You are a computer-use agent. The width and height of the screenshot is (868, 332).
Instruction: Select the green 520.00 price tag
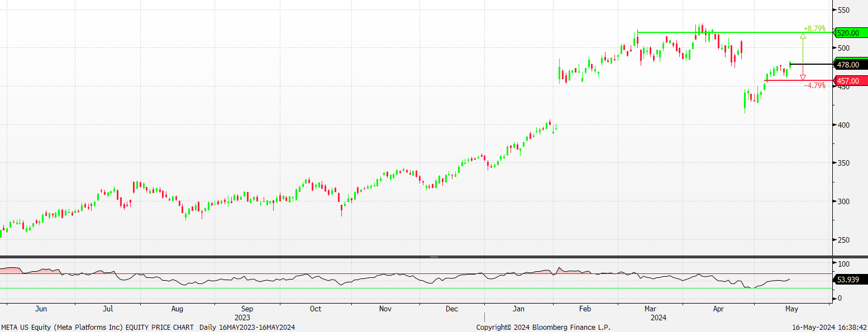click(848, 33)
